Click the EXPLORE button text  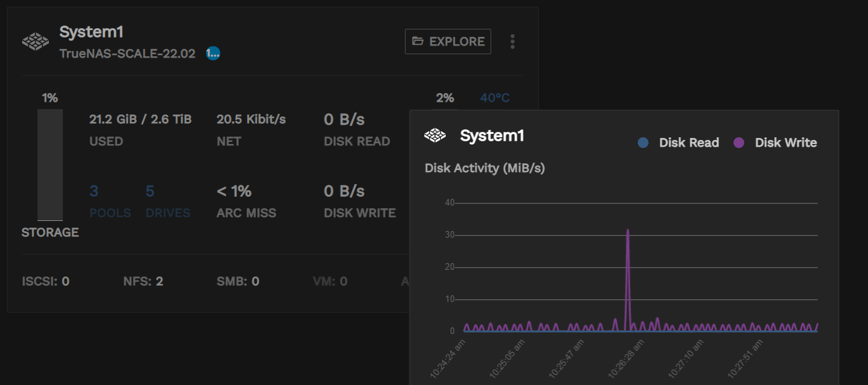click(x=456, y=42)
